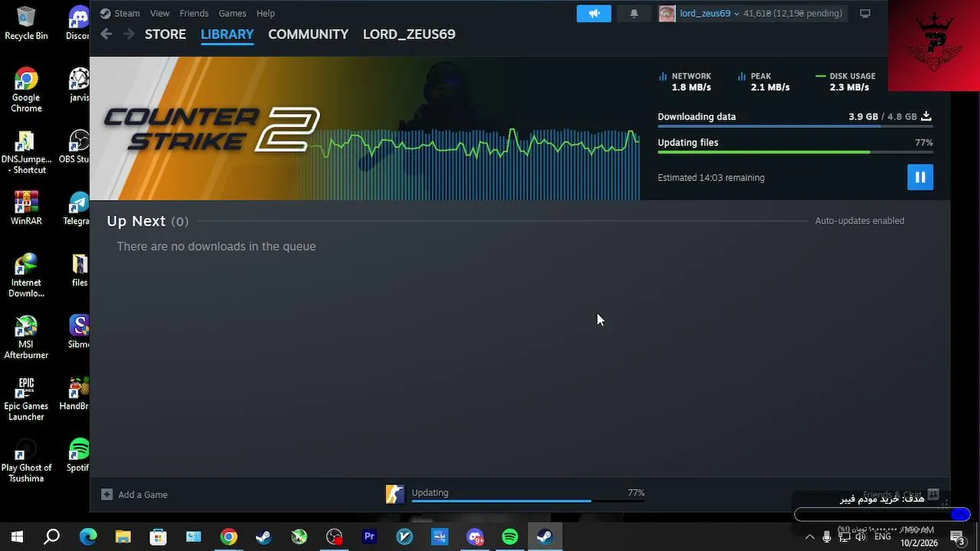The width and height of the screenshot is (980, 551).
Task: Switch to the STORE tab
Action: pos(165,34)
